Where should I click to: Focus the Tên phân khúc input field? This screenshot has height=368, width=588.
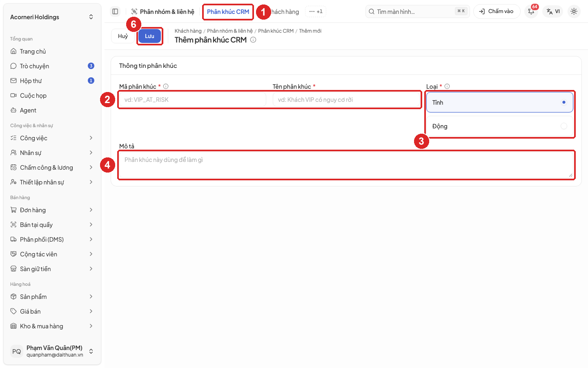tap(346, 99)
